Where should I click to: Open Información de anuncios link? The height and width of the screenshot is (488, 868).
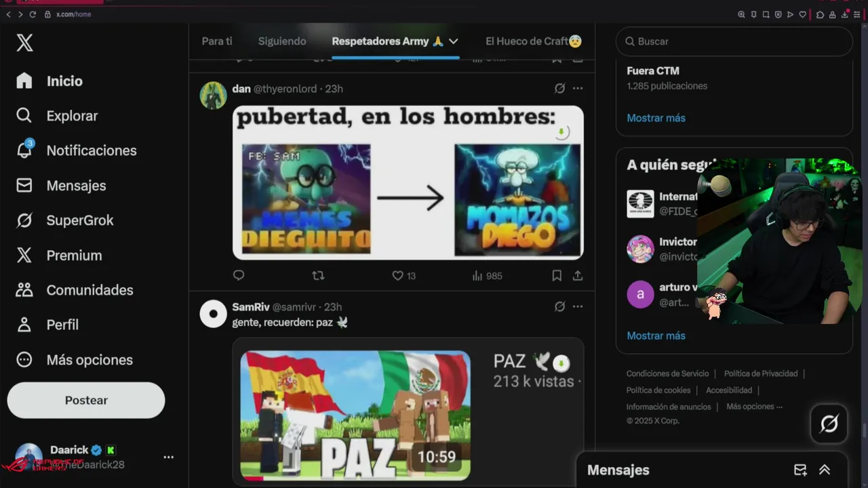tap(669, 407)
